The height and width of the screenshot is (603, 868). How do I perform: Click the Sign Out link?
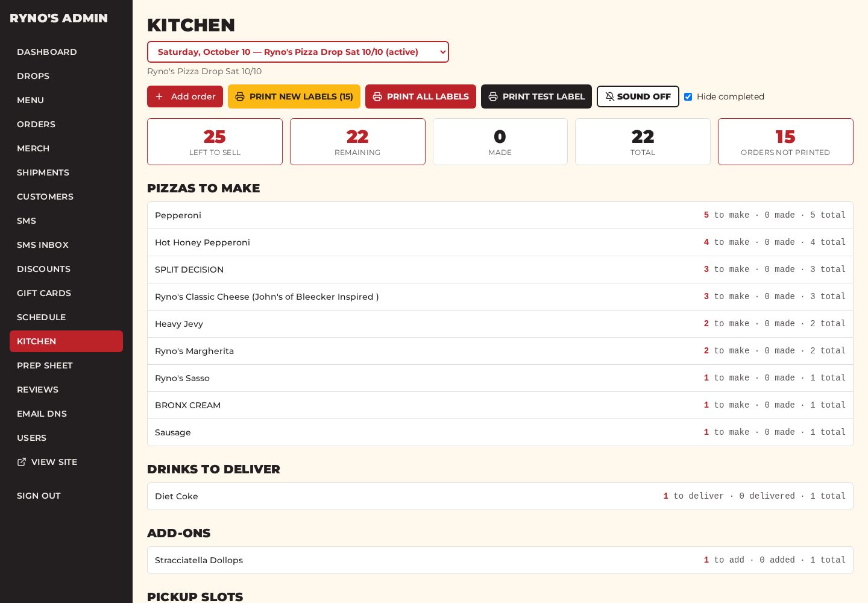point(66,496)
